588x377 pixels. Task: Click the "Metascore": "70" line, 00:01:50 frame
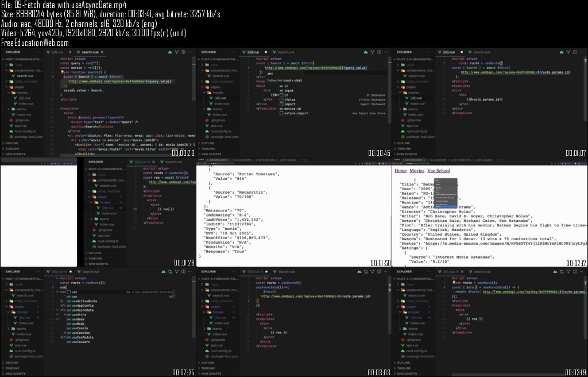pyautogui.click(x=225, y=211)
